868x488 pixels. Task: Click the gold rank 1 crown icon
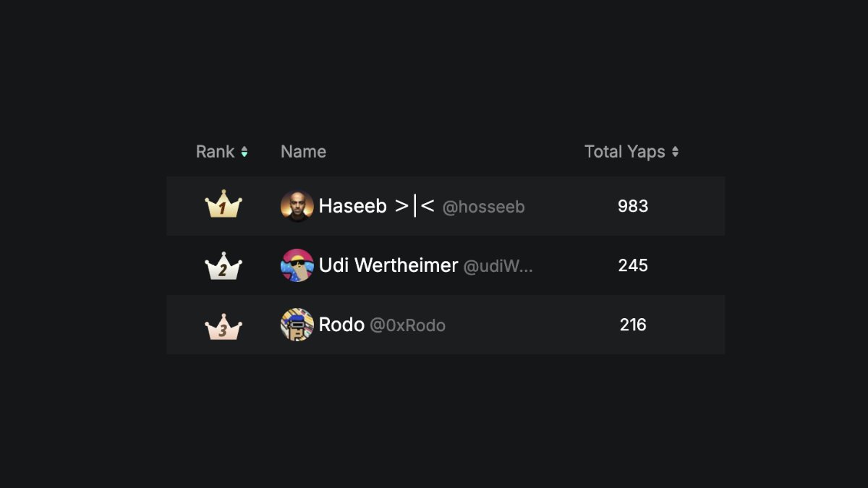pyautogui.click(x=224, y=205)
